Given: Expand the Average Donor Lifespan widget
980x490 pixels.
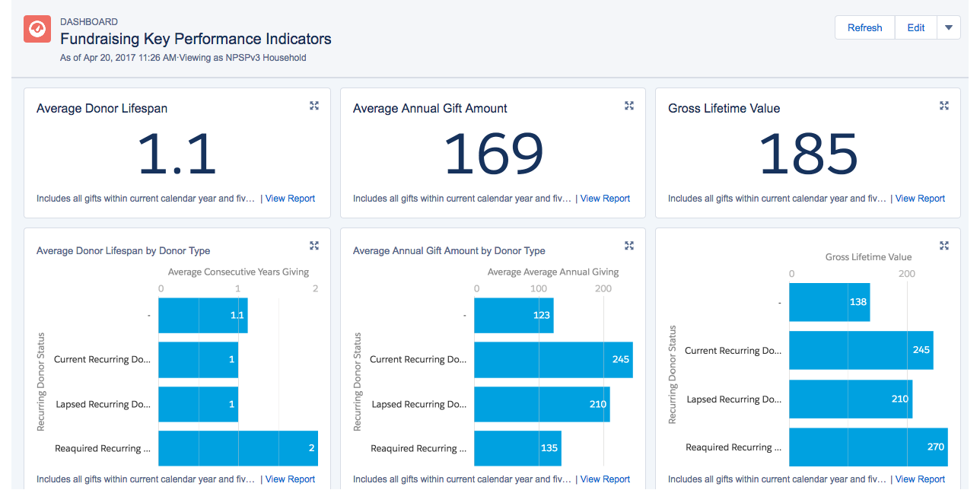Looking at the screenshot, I should click(314, 106).
